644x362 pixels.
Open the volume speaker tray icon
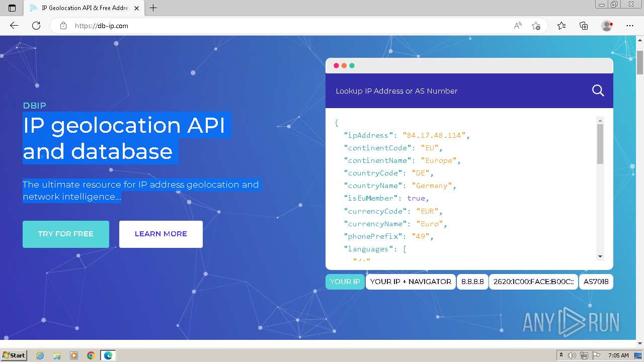click(x=572, y=355)
